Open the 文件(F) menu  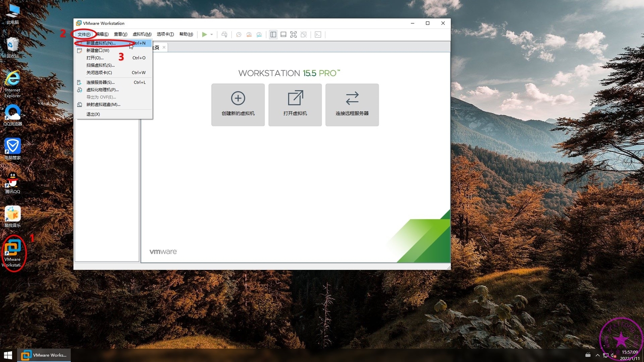(x=84, y=34)
